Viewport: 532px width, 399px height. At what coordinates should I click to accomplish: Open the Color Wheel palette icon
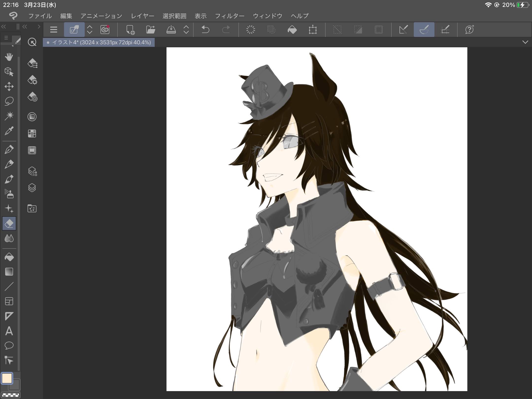coord(32,117)
